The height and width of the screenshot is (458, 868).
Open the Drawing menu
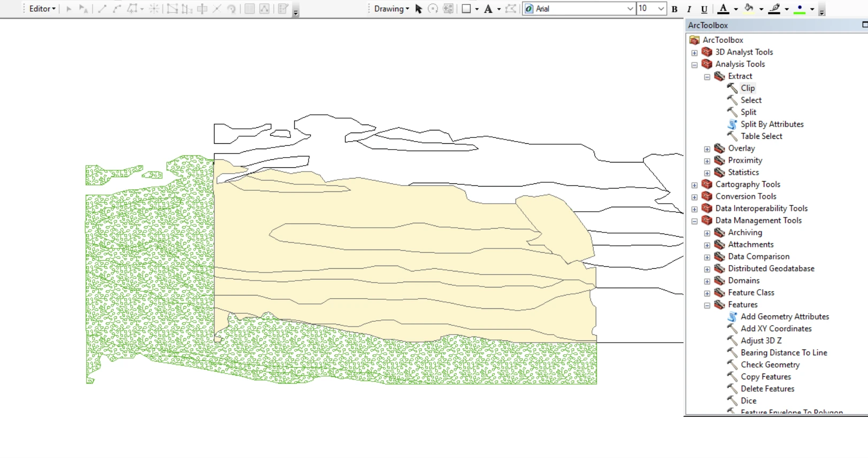tap(391, 9)
